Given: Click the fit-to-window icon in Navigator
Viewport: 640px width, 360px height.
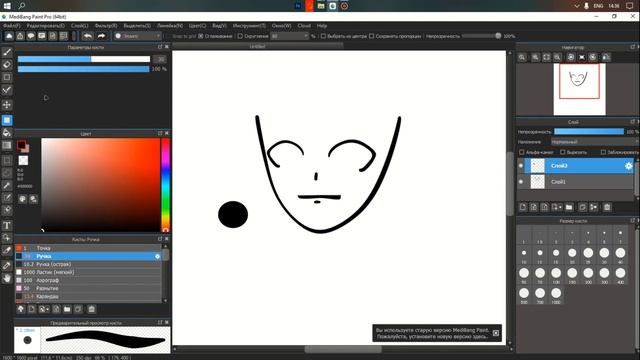Looking at the screenshot, I should (x=546, y=58).
